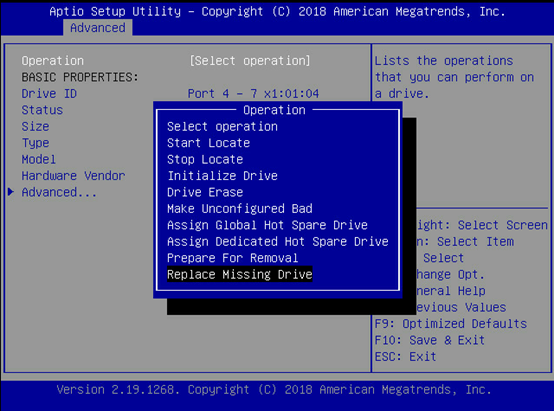Click help text 'Lists the operations'
The image size is (554, 411).
coord(444,61)
